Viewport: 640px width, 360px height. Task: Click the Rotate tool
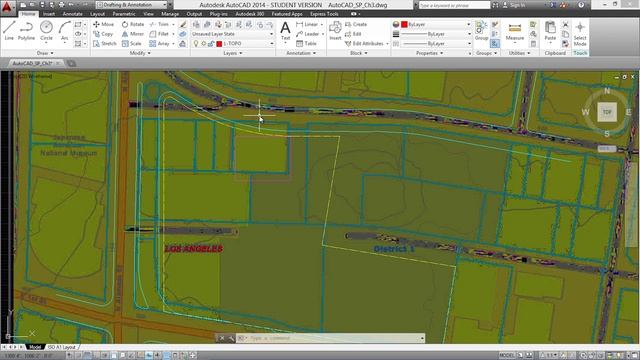pyautogui.click(x=133, y=24)
